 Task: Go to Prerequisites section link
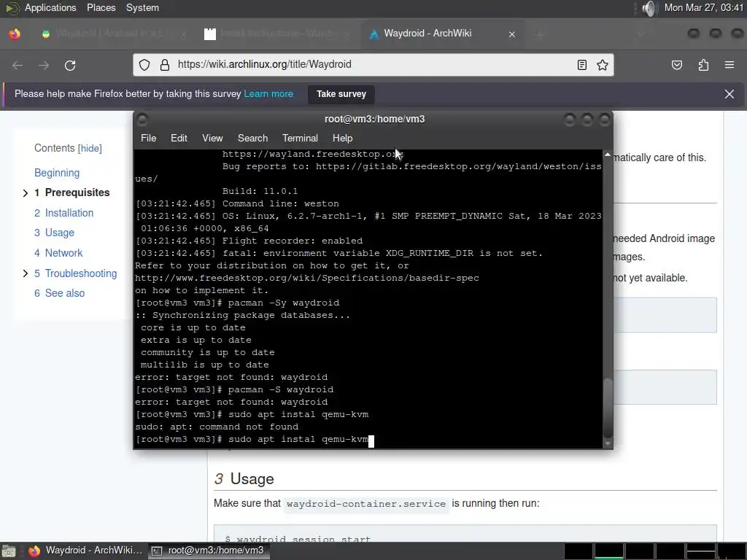coord(72,192)
